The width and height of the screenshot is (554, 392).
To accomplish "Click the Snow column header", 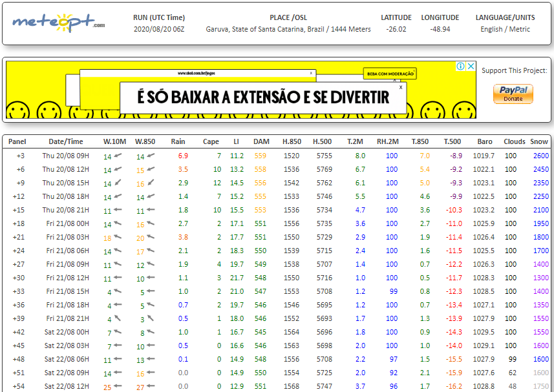I will click(539, 141).
